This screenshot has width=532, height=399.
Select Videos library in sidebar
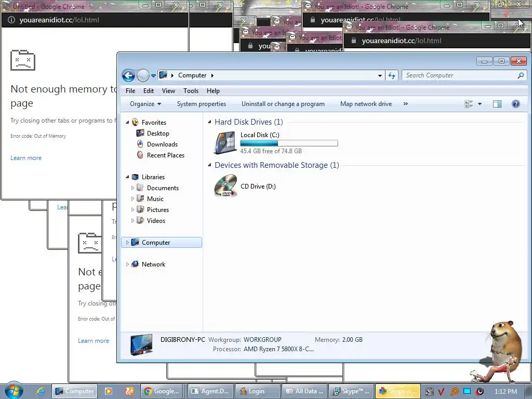(x=156, y=220)
